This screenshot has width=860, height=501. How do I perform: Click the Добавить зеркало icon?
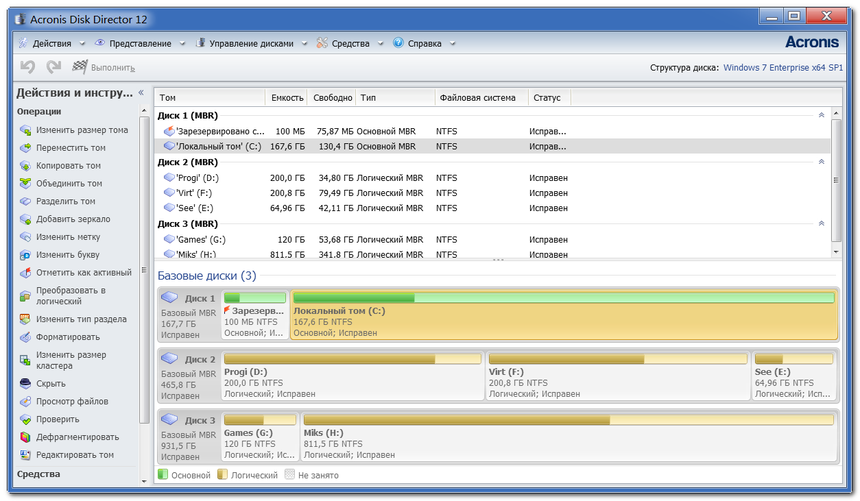point(25,219)
